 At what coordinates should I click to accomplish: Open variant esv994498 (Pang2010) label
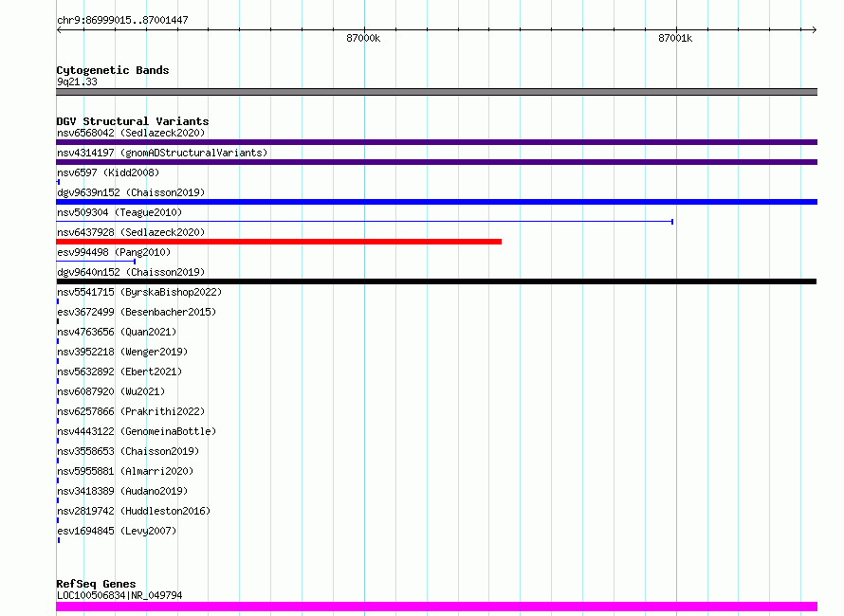tap(114, 252)
